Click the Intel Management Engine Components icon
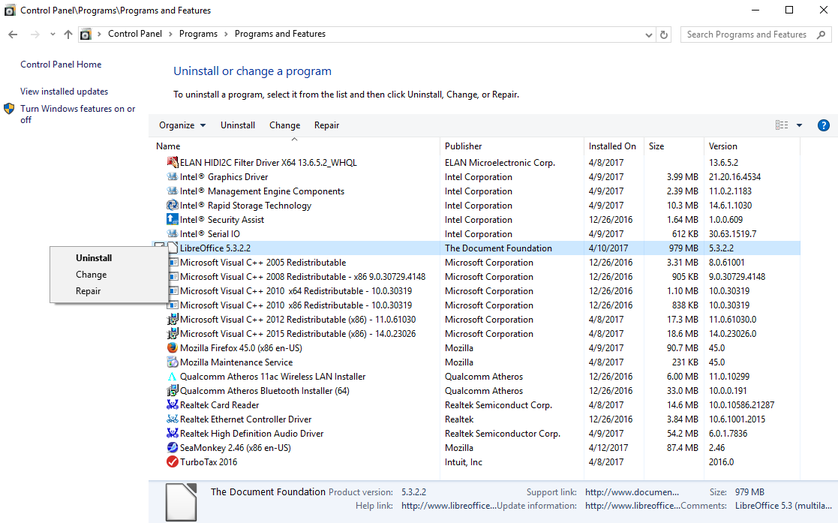The height and width of the screenshot is (523, 838). coord(172,191)
